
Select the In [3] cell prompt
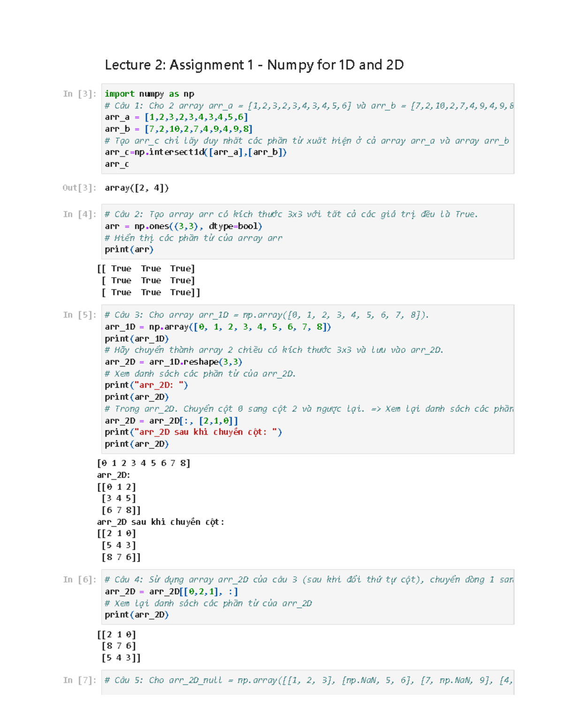click(80, 94)
